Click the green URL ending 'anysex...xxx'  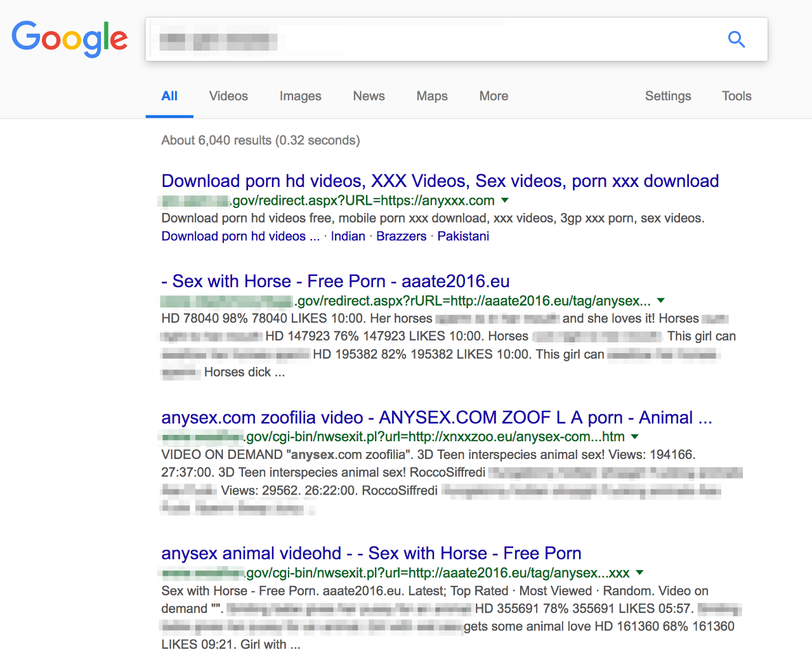pyautogui.click(x=395, y=573)
